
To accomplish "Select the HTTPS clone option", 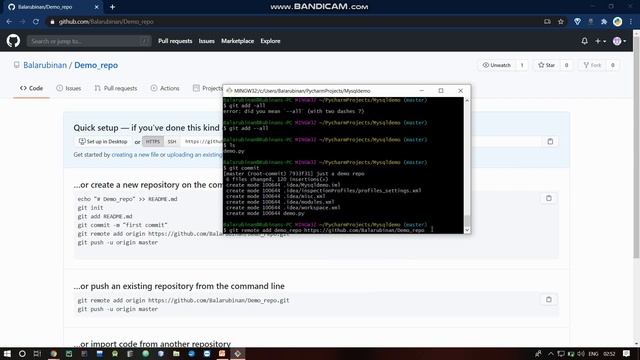I will tap(153, 142).
